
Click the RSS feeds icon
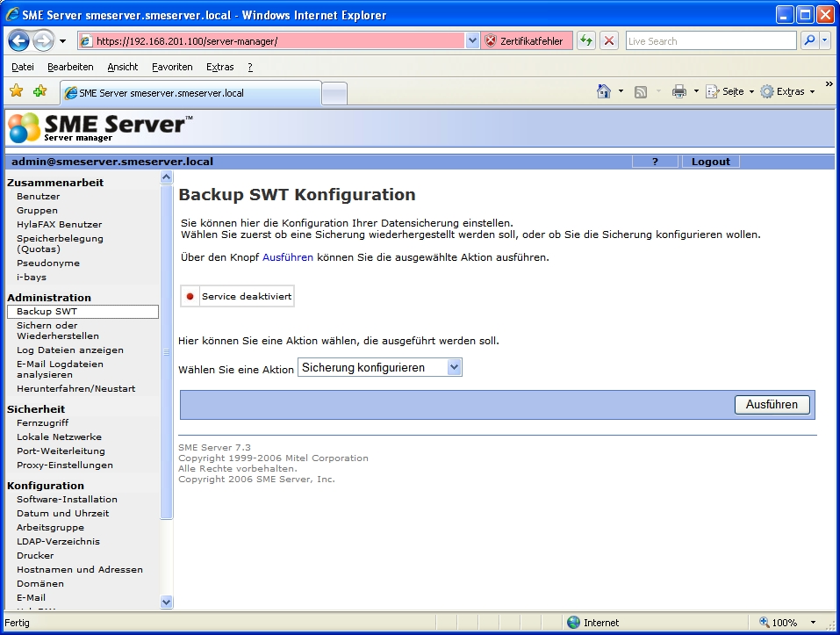click(x=640, y=92)
